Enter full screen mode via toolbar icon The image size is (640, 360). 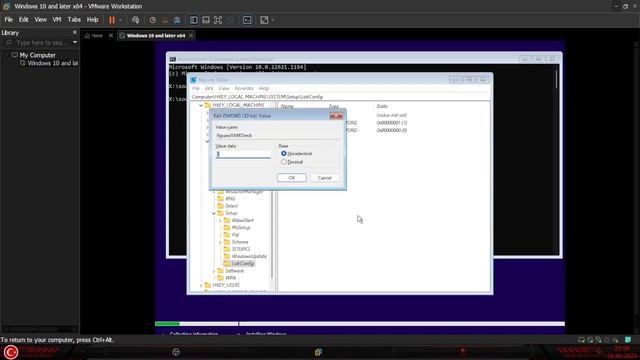[218, 20]
